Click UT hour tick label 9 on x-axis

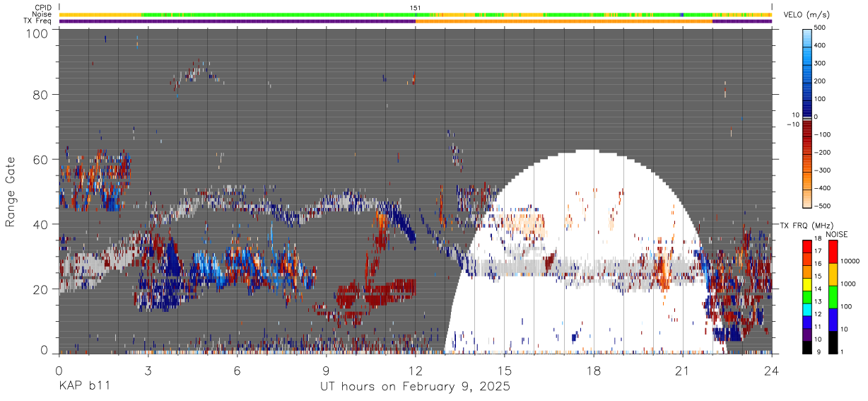tap(326, 371)
